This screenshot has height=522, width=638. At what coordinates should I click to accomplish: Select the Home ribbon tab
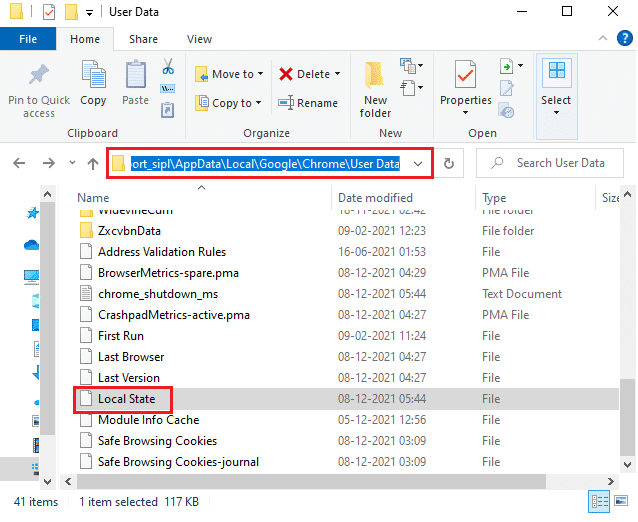coord(85,39)
